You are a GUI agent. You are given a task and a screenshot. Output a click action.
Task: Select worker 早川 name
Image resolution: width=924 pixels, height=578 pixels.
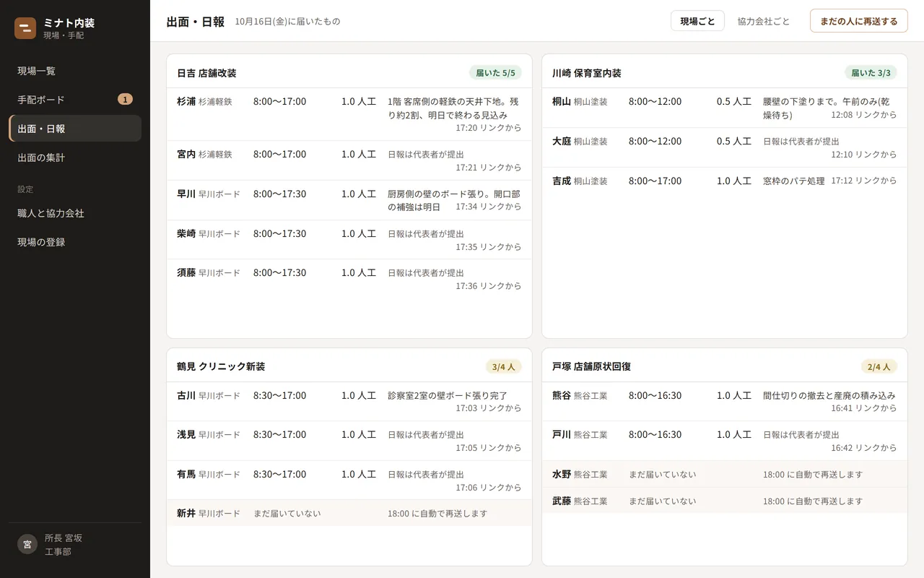coord(186,194)
